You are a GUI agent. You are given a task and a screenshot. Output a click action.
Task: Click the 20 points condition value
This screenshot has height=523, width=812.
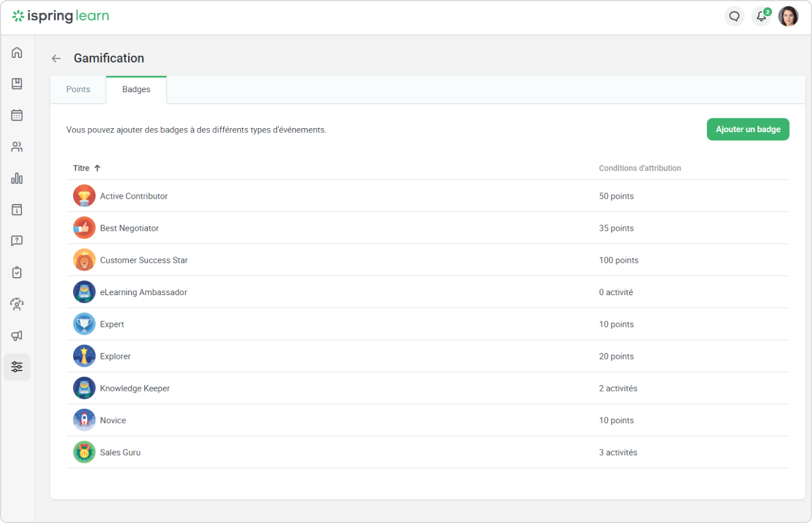tap(616, 356)
